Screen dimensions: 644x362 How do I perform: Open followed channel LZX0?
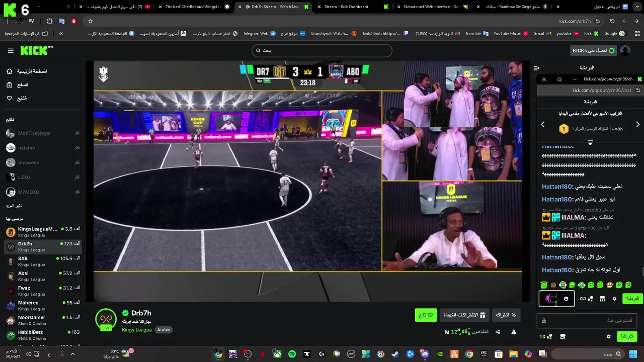pos(43,177)
